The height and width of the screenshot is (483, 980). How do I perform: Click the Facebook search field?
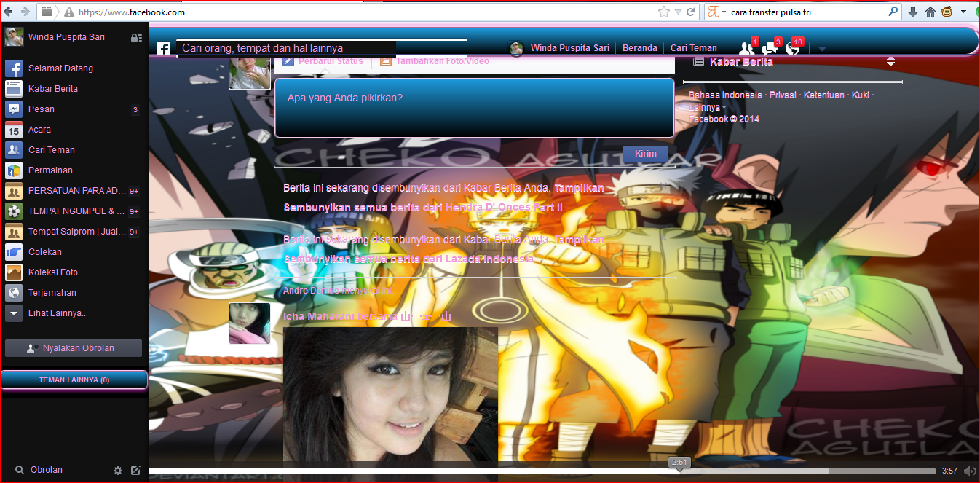coord(286,48)
